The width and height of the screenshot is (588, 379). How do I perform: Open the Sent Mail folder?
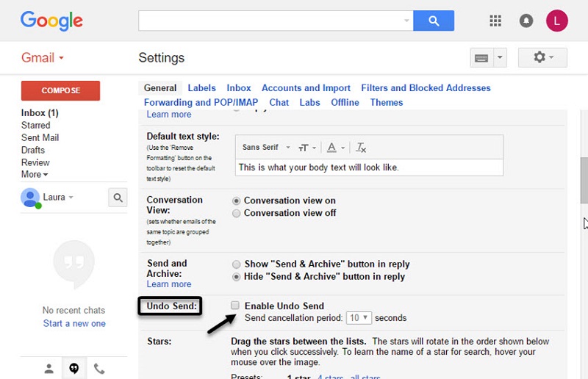click(40, 137)
